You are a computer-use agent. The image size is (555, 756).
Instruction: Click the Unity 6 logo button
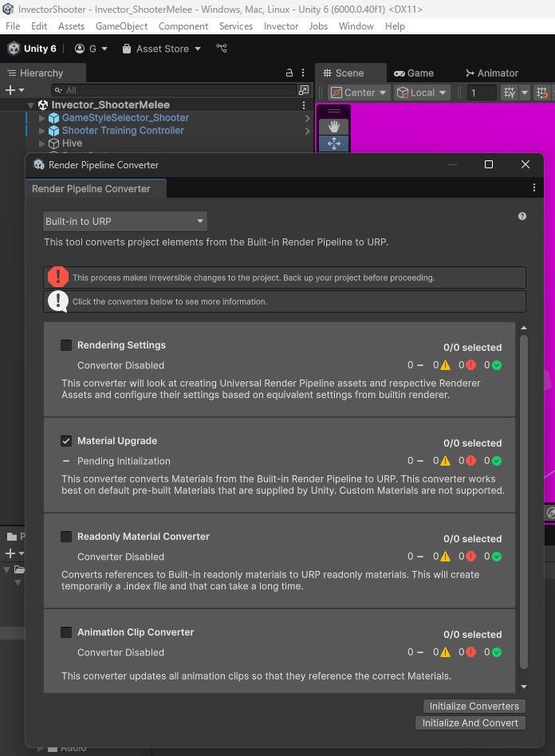(x=32, y=49)
